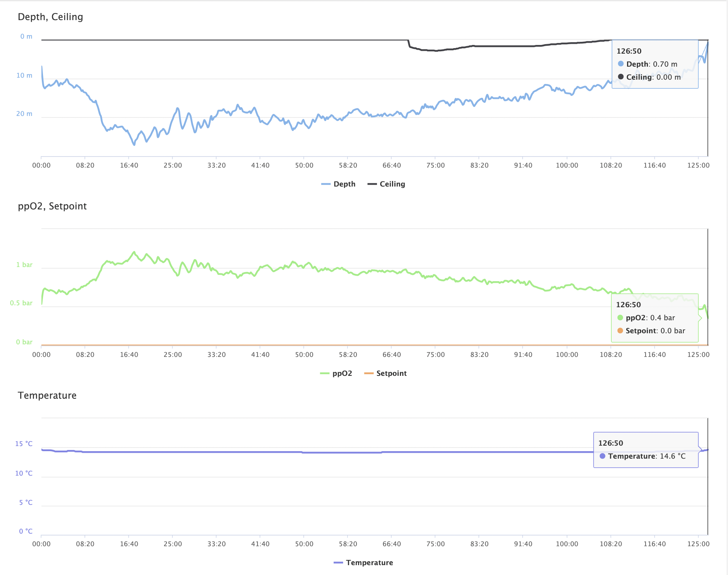The image size is (728, 575).
Task: Click the 50:00 tick on the depth chart
Action: tap(304, 165)
